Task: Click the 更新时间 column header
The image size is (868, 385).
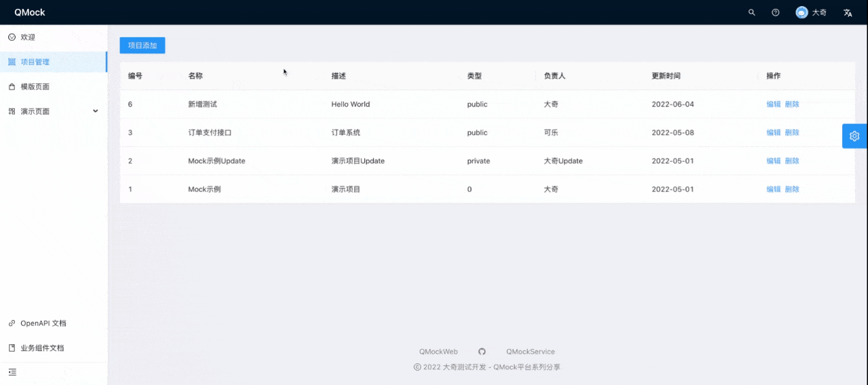Action: 666,76
